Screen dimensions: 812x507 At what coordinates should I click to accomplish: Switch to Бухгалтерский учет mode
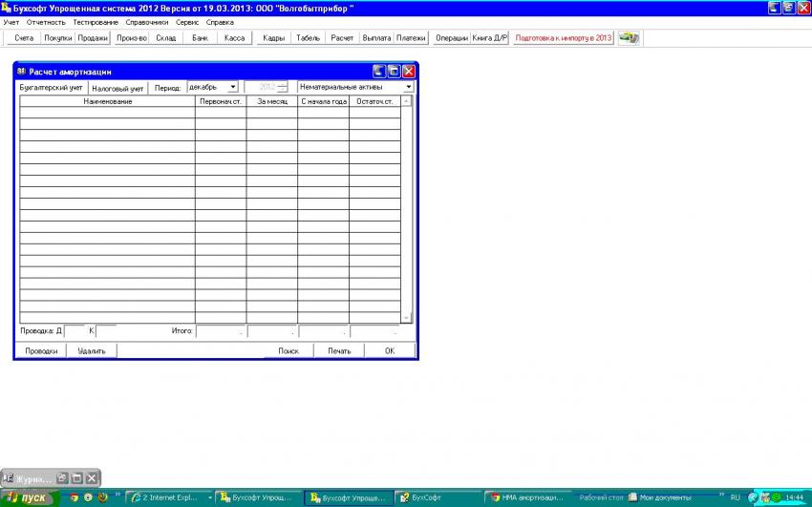(x=52, y=87)
